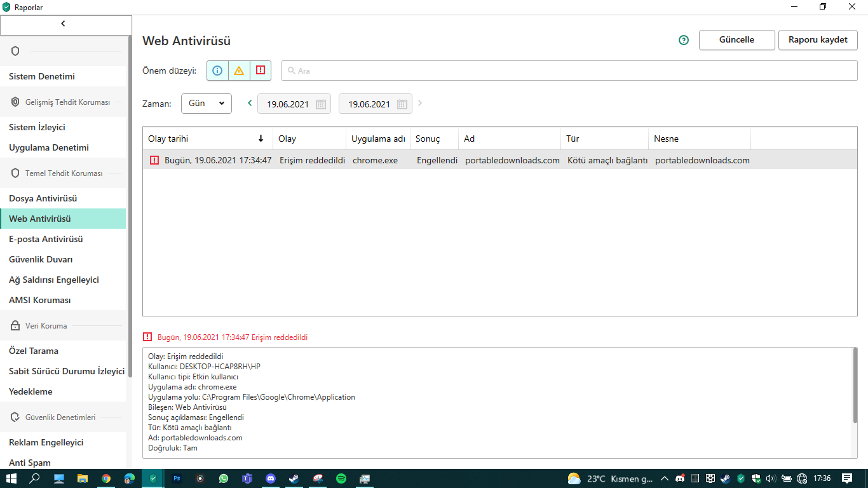This screenshot has height=488, width=868.
Task: Click the red alert icon in the event row
Action: click(154, 160)
